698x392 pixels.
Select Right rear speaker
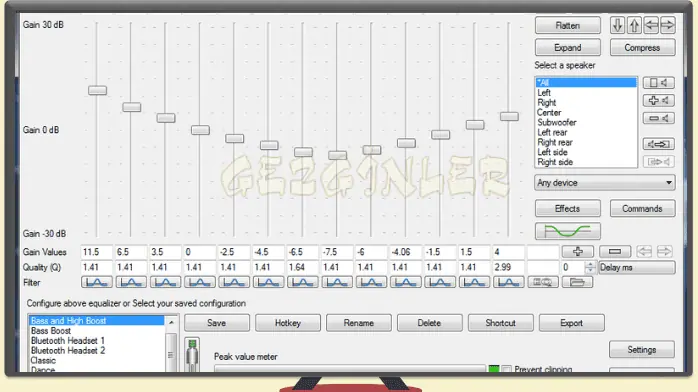point(586,142)
